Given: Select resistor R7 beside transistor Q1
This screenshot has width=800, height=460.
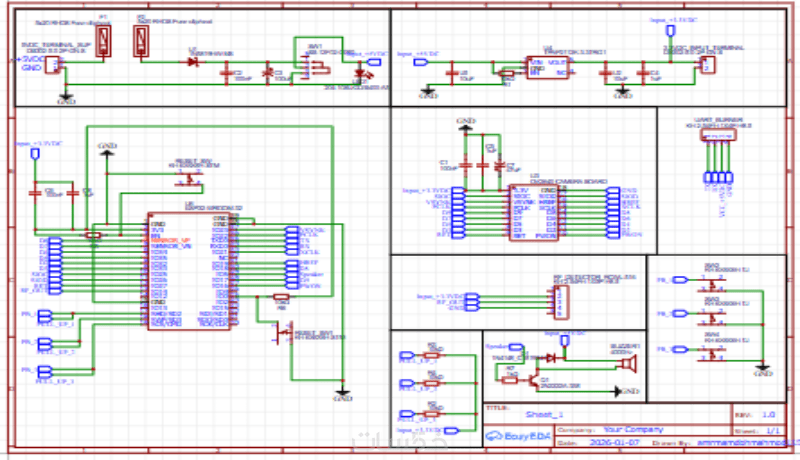Looking at the screenshot, I should click(509, 380).
